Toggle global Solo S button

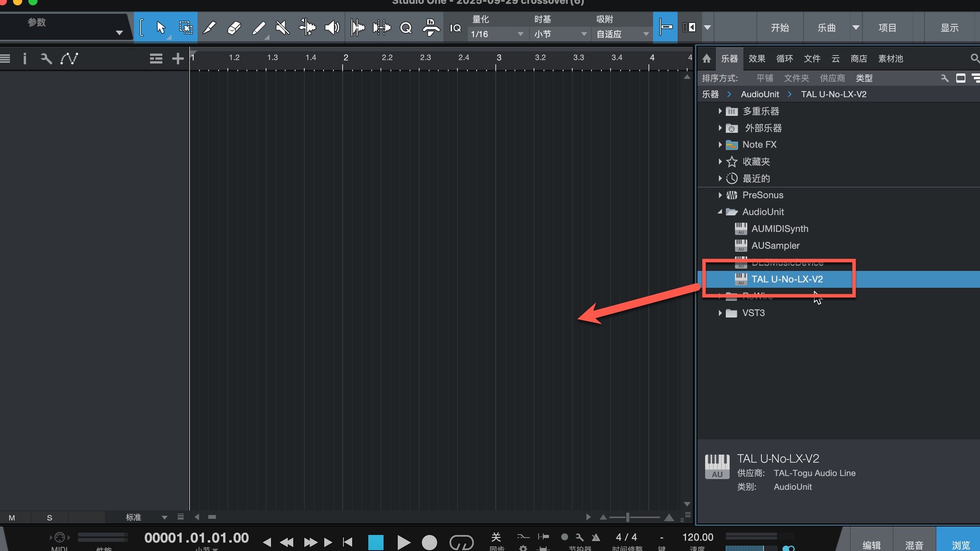pyautogui.click(x=50, y=517)
